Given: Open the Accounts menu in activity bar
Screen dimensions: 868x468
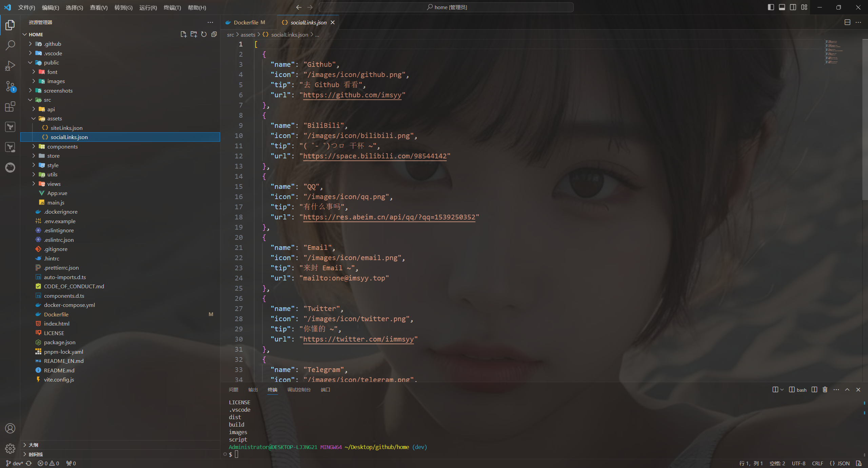Looking at the screenshot, I should click(x=10, y=428).
